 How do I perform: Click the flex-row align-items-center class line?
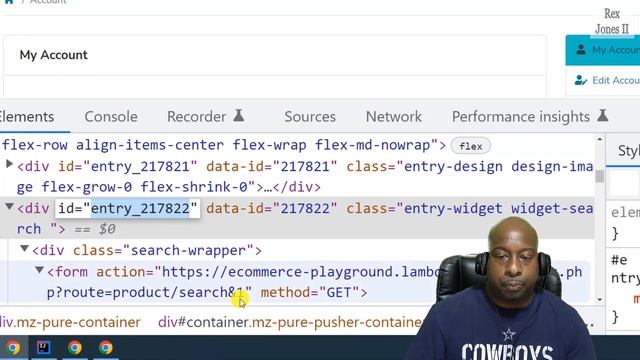224,145
